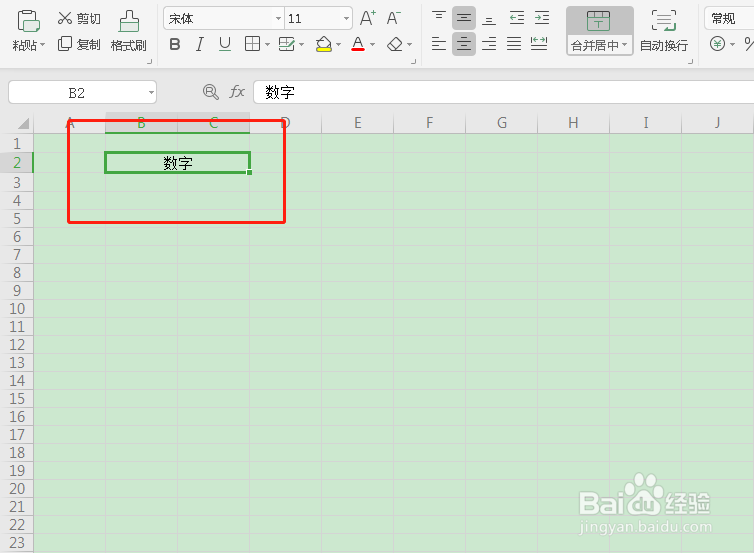Open alignment group launcher corner

pos(691,62)
